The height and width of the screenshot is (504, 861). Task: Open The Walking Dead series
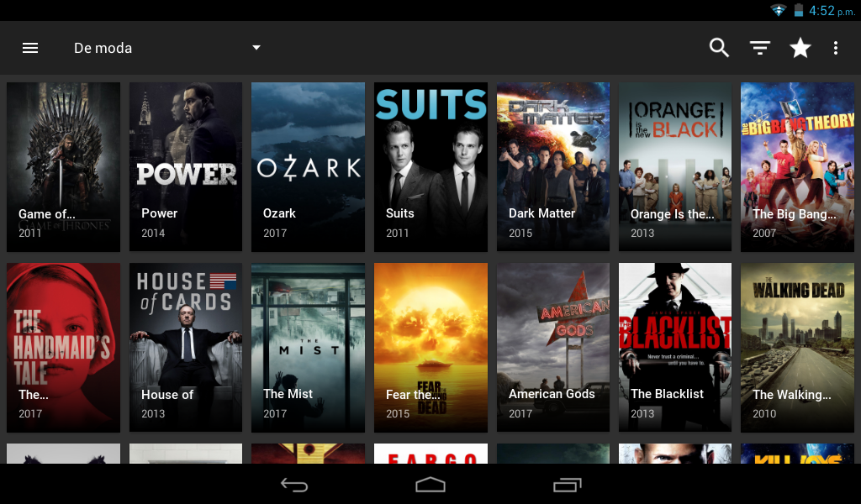(x=797, y=347)
